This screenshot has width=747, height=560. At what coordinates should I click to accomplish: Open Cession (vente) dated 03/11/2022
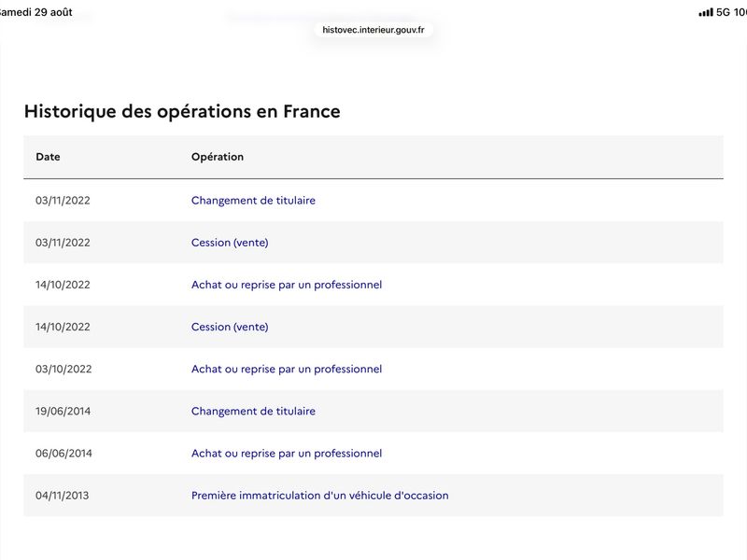230,243
